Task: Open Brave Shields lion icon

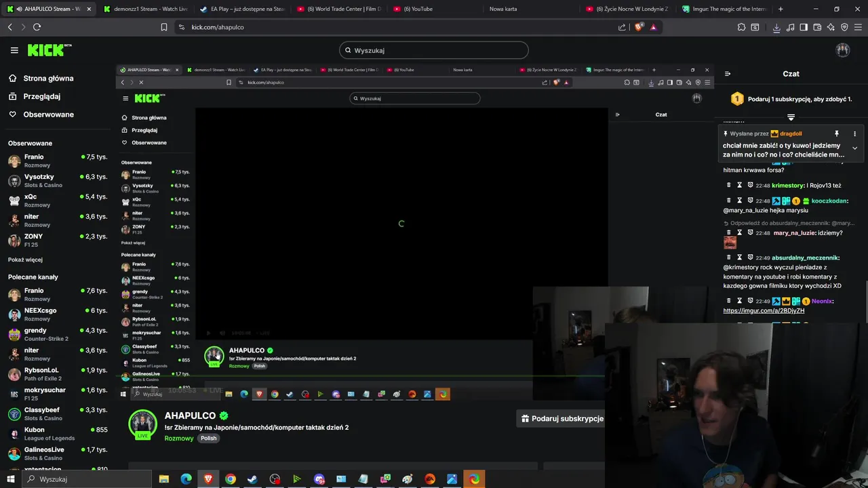Action: point(639,27)
